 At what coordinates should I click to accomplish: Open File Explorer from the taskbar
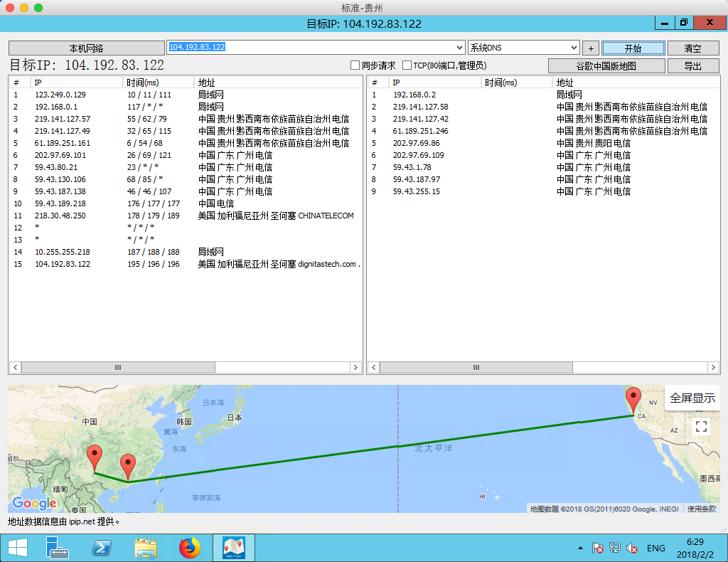pyautogui.click(x=146, y=548)
